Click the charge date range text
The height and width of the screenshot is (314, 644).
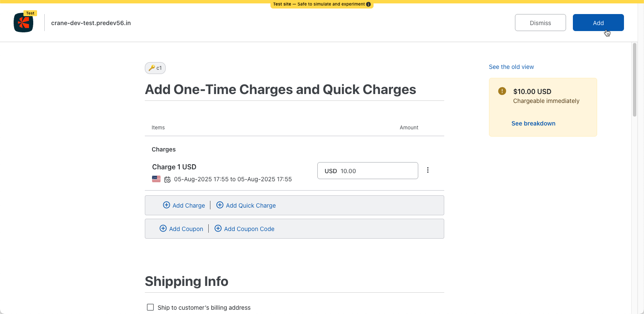[233, 180]
